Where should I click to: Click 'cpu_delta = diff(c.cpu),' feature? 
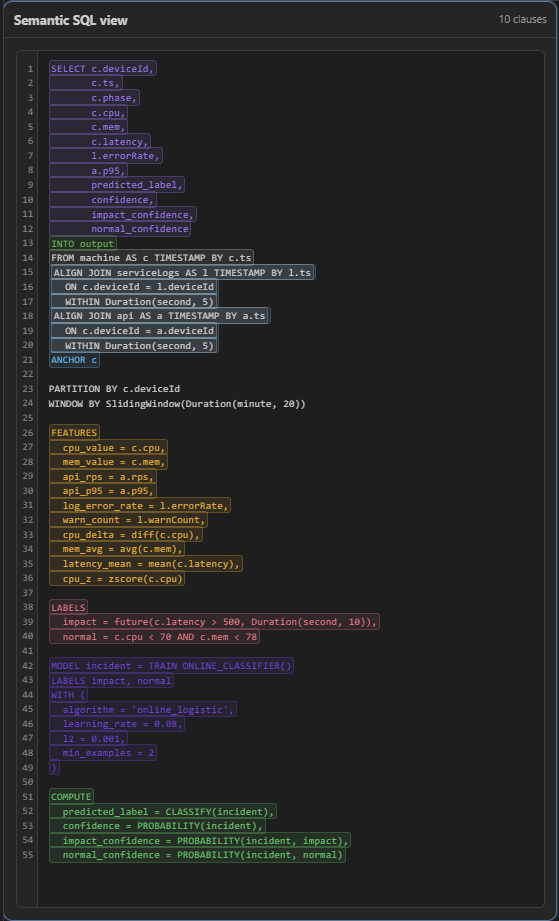(126, 534)
